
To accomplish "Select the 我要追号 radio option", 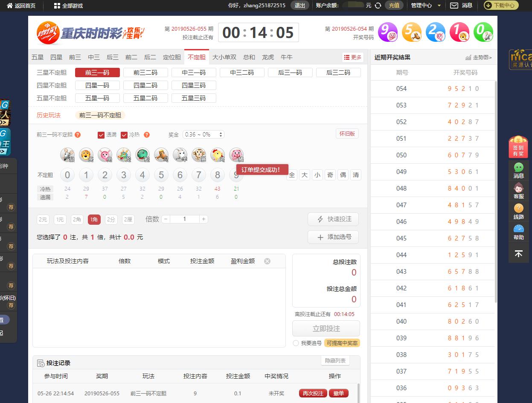I will coord(296,343).
